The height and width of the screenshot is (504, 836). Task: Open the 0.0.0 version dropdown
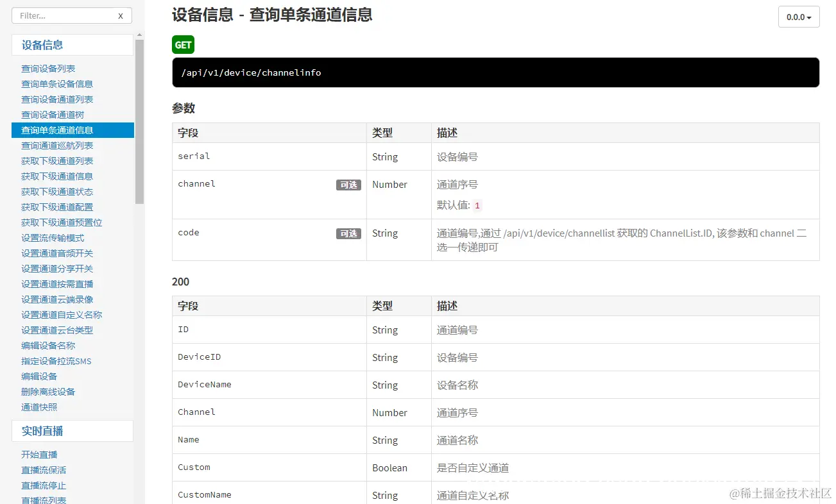coord(799,17)
